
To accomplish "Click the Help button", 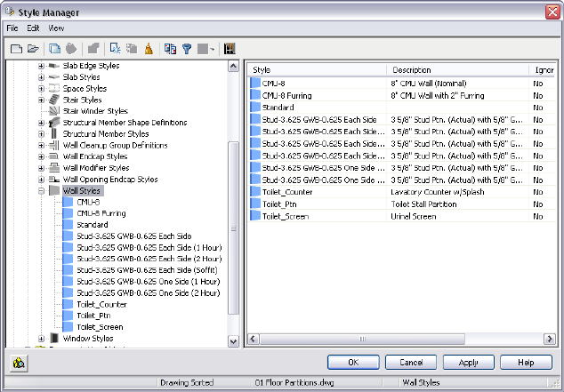I will point(526,362).
